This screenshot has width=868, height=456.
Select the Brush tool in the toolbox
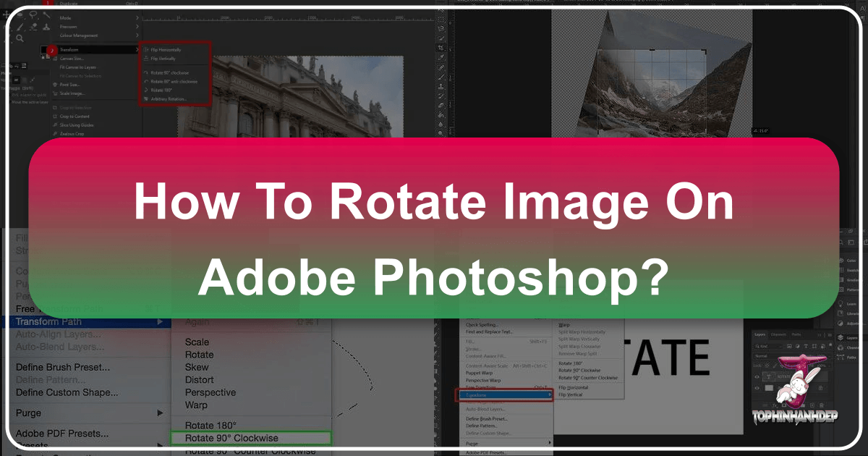pos(20,28)
